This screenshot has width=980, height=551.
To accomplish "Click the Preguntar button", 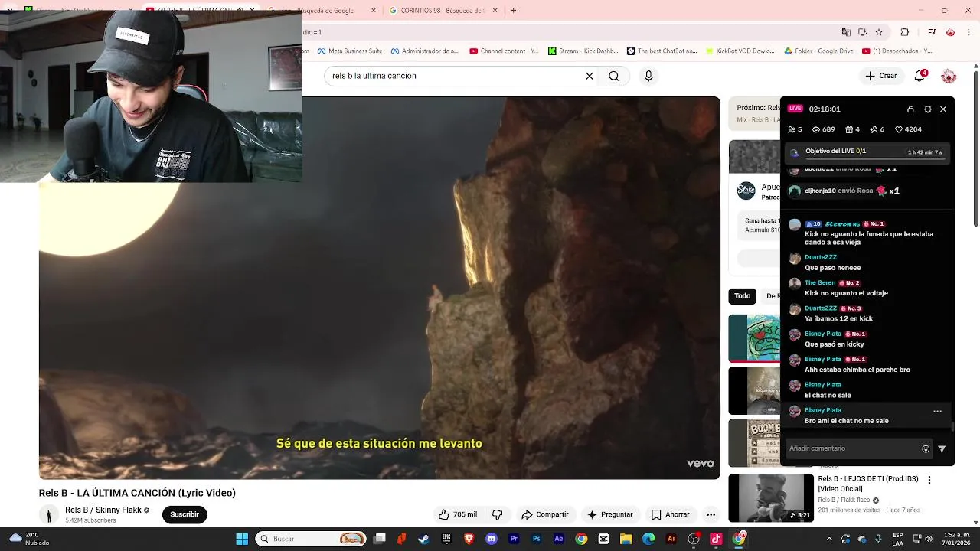I will 609,514.
